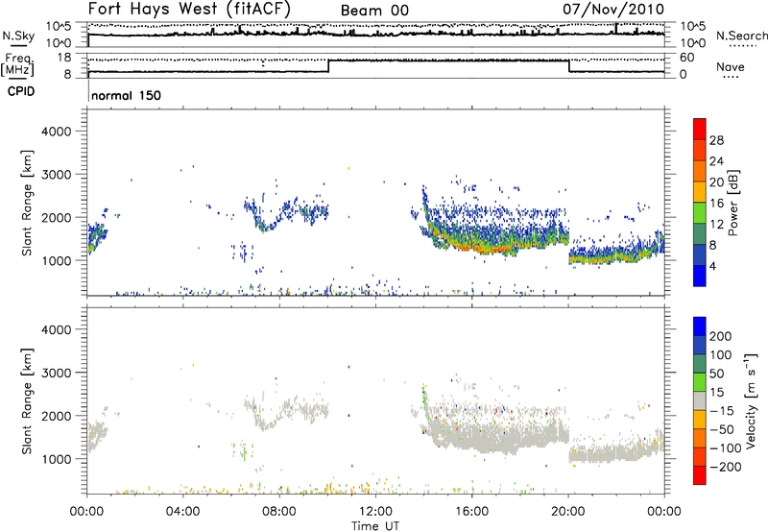768x532 pixels.
Task: Click the gray -15 to 15 Velocity segment
Action: click(700, 400)
